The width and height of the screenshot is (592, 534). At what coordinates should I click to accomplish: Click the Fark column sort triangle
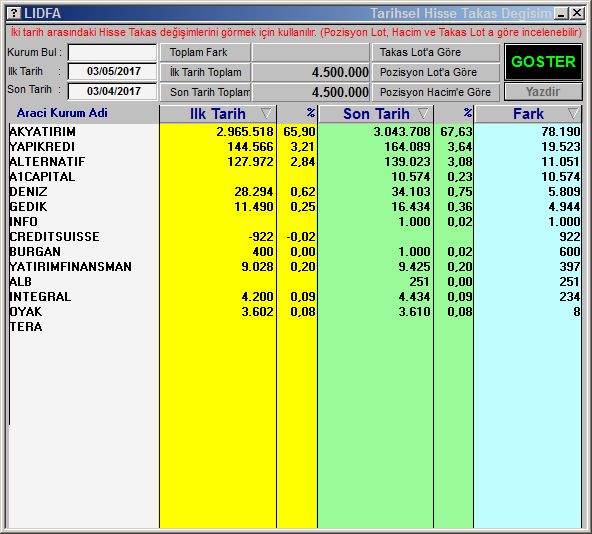point(573,113)
